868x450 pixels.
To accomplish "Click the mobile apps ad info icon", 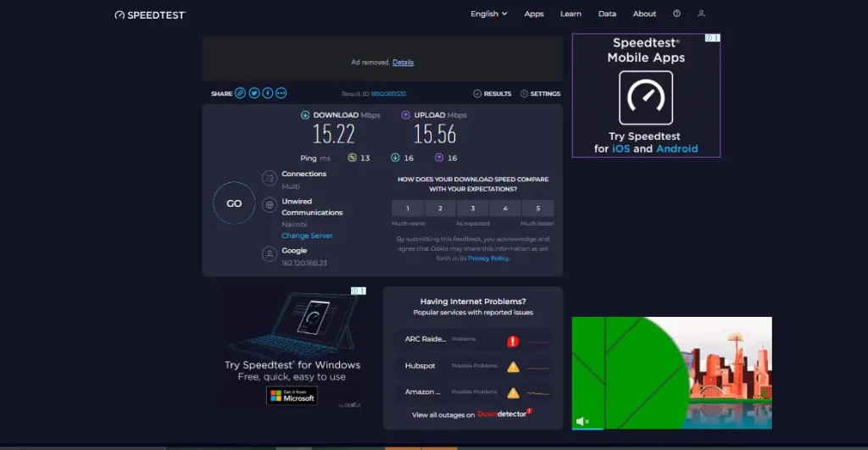I will coord(709,37).
